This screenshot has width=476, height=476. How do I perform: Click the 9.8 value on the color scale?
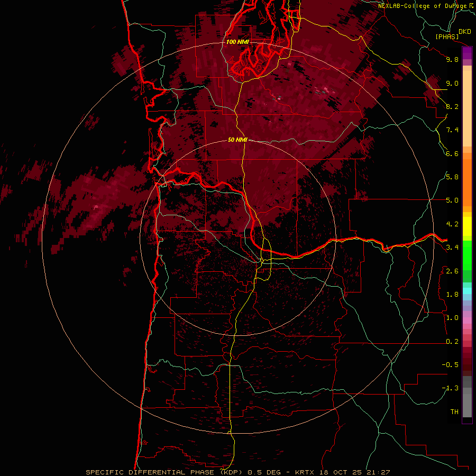[452, 59]
